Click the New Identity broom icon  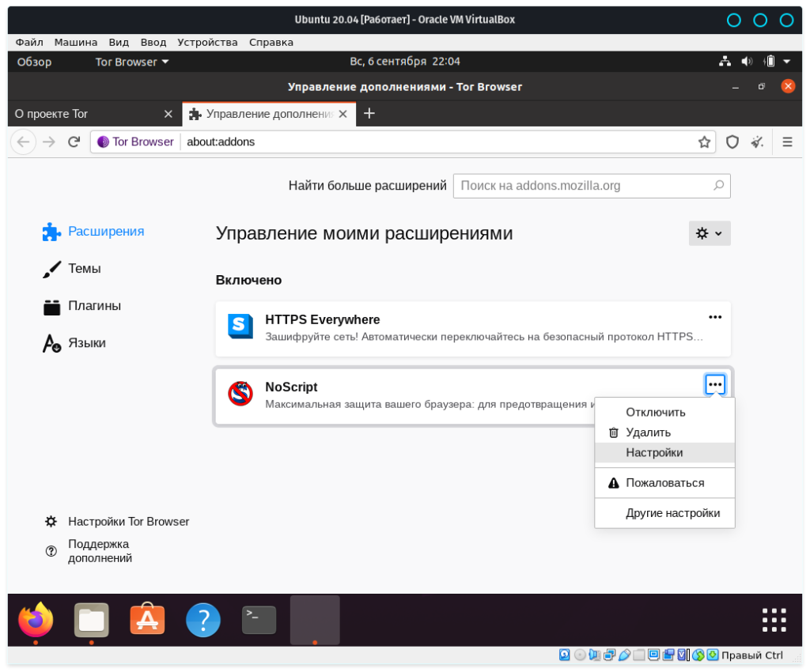tap(757, 142)
